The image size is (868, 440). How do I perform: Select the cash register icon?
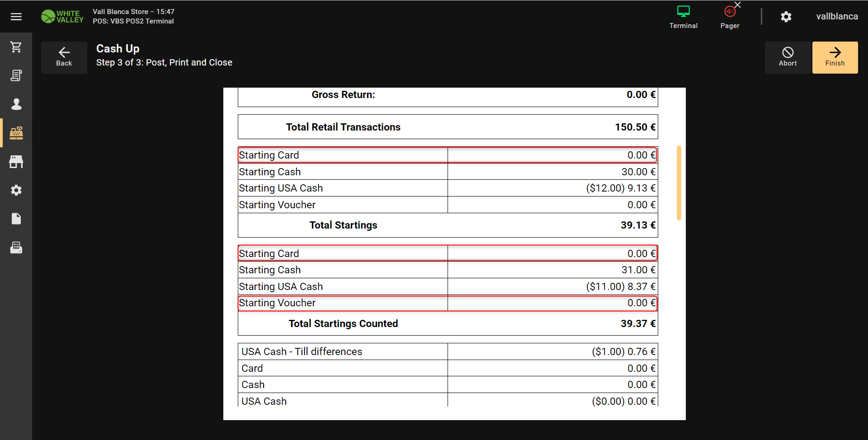coord(16,133)
